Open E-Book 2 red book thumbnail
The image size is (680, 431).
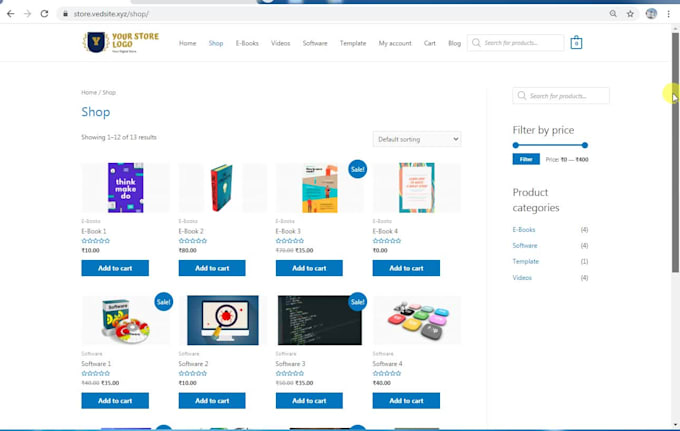click(x=222, y=187)
